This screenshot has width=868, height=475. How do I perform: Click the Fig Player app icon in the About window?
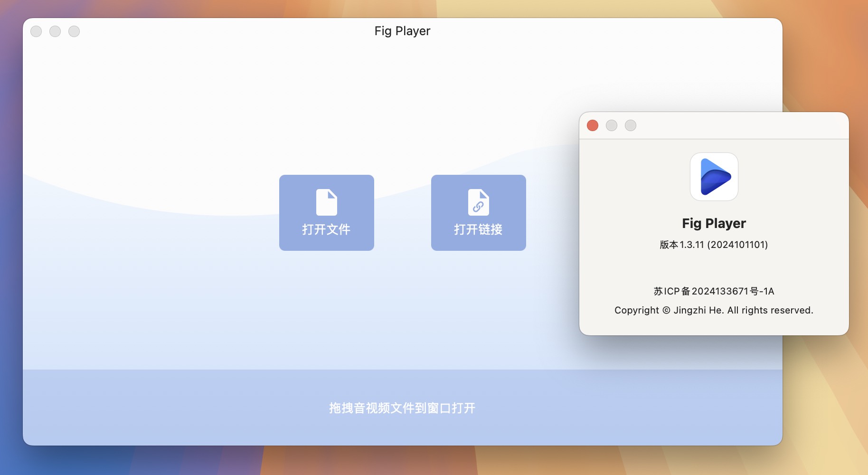pyautogui.click(x=714, y=177)
